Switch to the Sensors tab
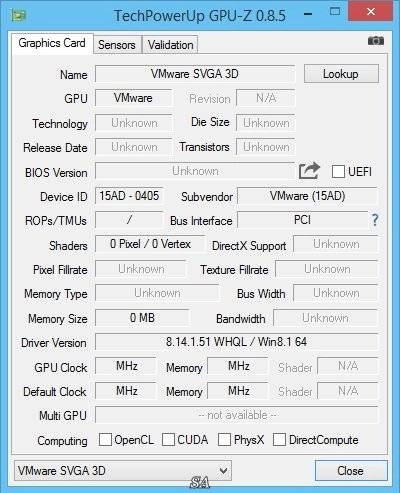400x493 pixels. point(117,45)
